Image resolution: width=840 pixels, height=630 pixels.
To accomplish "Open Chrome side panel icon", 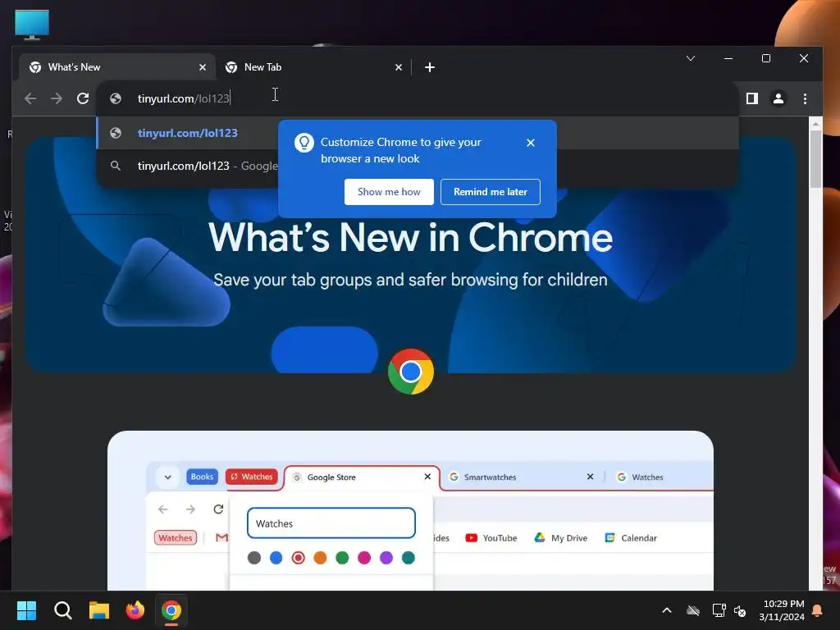I will coord(752,98).
